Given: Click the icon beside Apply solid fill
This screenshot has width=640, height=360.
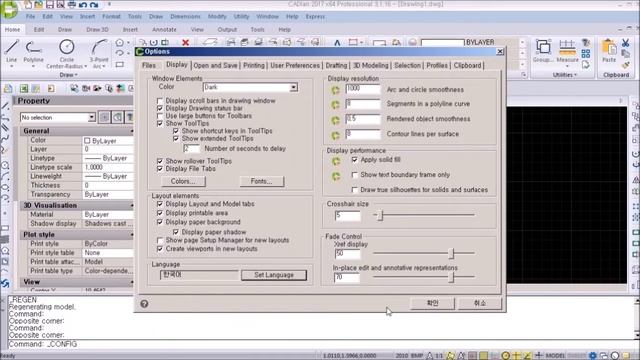Looking at the screenshot, I should pos(336,162).
